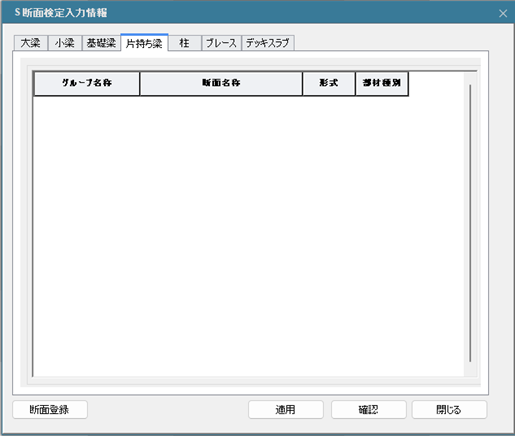Click the 閉じる button
The height and width of the screenshot is (436, 515).
click(449, 410)
